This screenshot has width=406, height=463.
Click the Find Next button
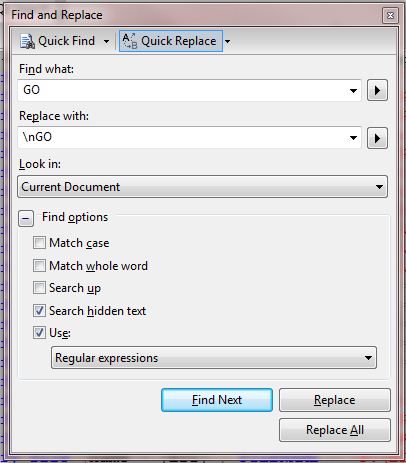[x=217, y=400]
